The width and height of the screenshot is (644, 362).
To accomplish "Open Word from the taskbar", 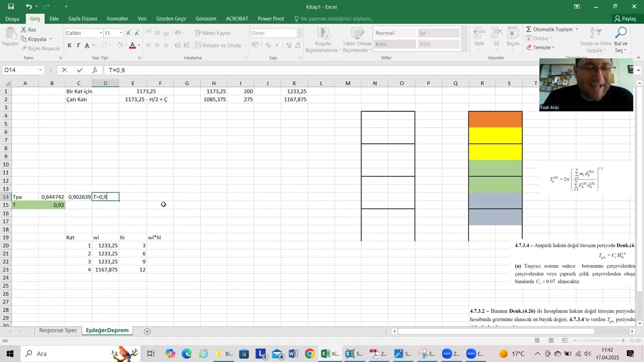I will tap(294, 354).
